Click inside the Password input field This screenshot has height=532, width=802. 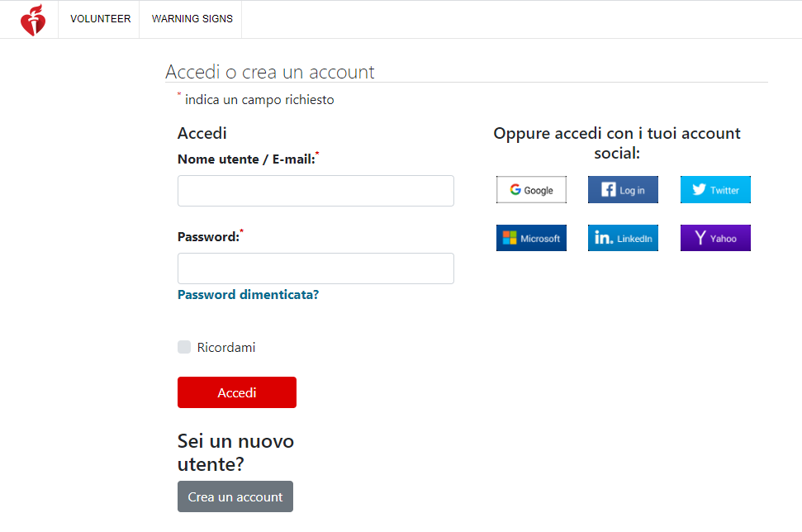tap(316, 268)
